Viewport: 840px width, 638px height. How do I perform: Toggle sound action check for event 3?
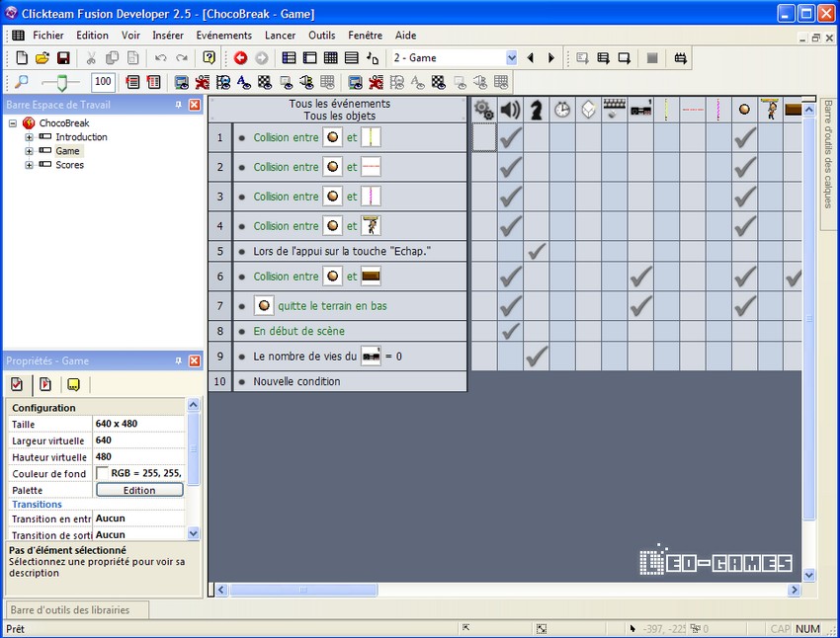[510, 197]
